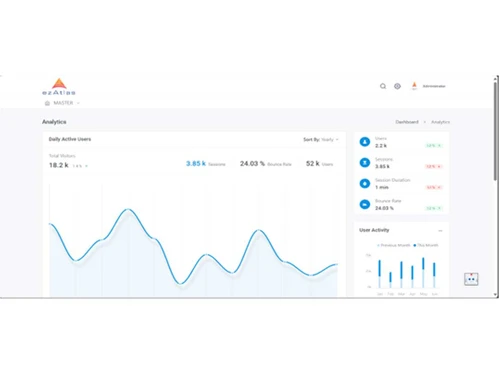This screenshot has width=500, height=375.
Task: Click the Analytics page title
Action: pos(54,122)
